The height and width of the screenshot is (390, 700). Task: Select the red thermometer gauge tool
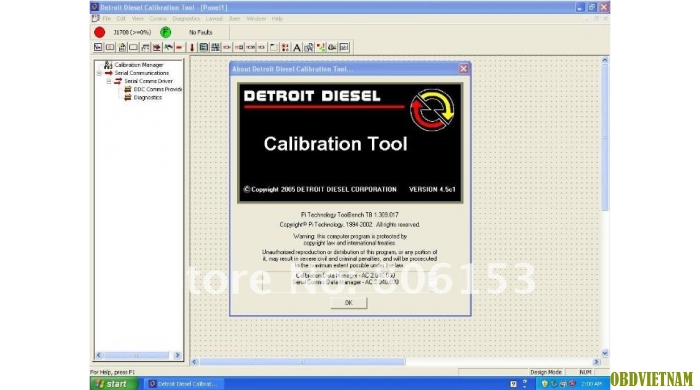coord(192,47)
